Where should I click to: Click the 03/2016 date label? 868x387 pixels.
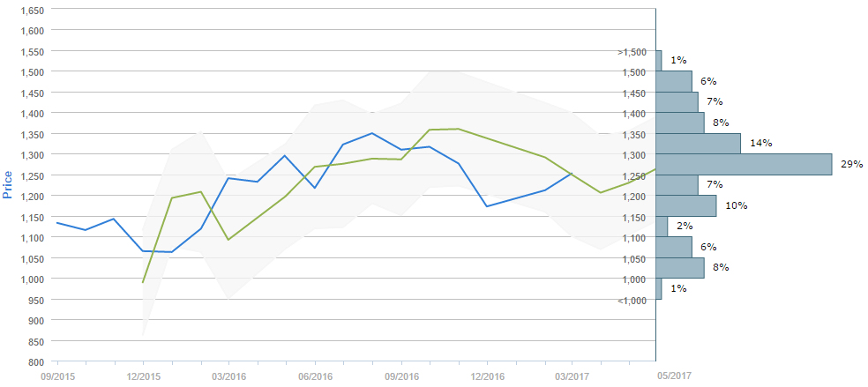point(228,375)
